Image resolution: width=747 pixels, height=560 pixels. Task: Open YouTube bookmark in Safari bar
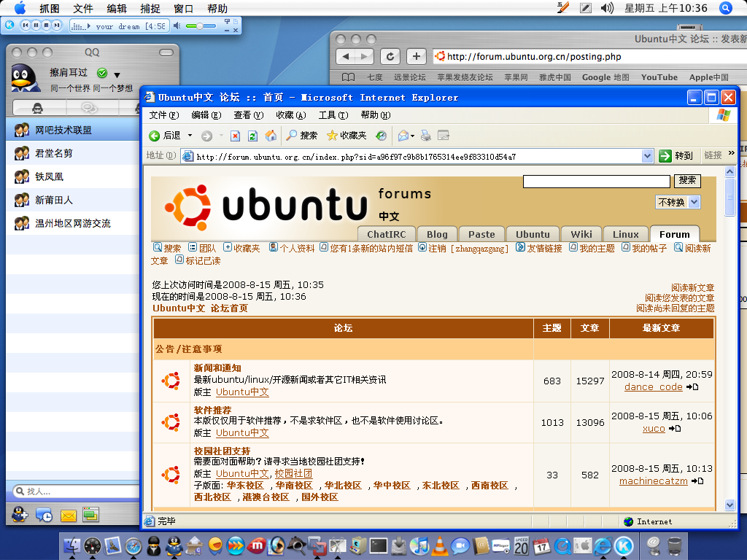click(x=659, y=77)
